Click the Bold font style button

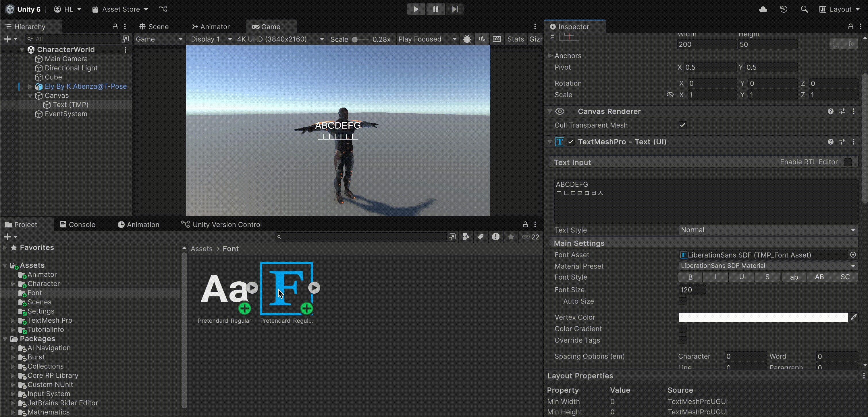(690, 277)
